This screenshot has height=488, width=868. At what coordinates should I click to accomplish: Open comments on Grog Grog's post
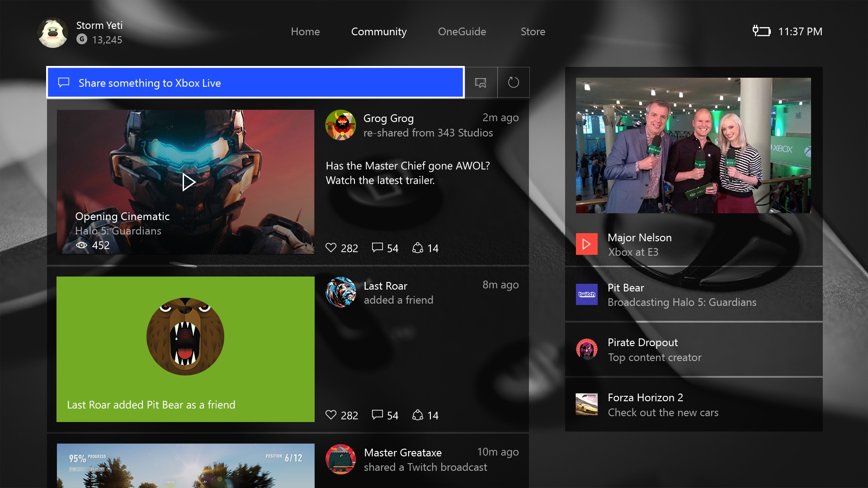click(x=377, y=248)
